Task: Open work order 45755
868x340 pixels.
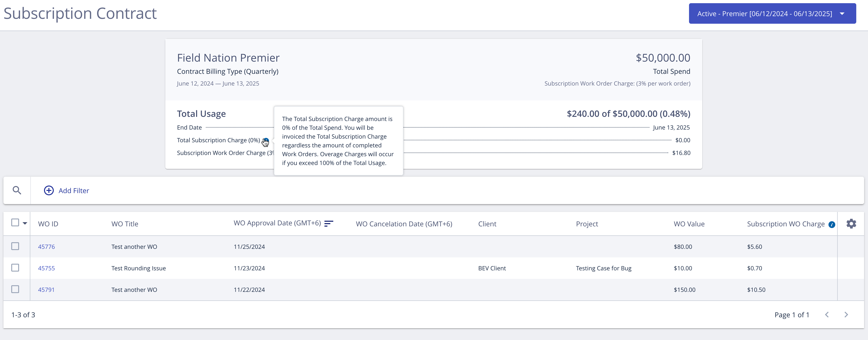Action: tap(47, 268)
